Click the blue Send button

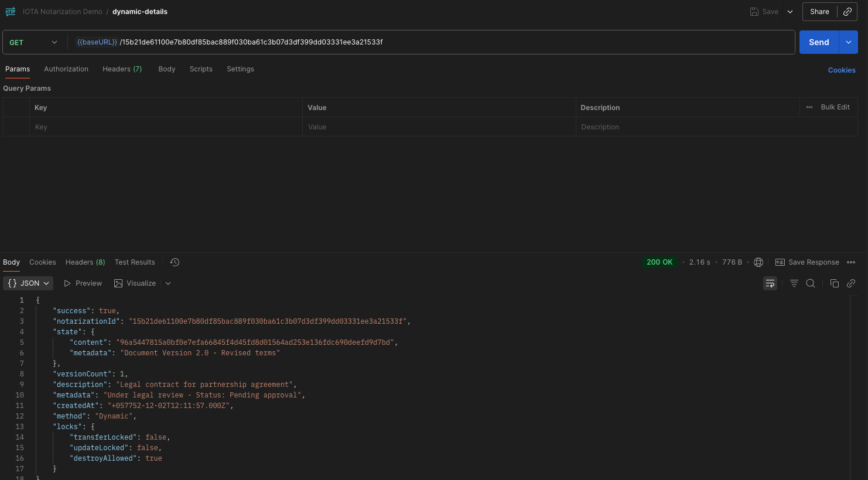coord(819,42)
